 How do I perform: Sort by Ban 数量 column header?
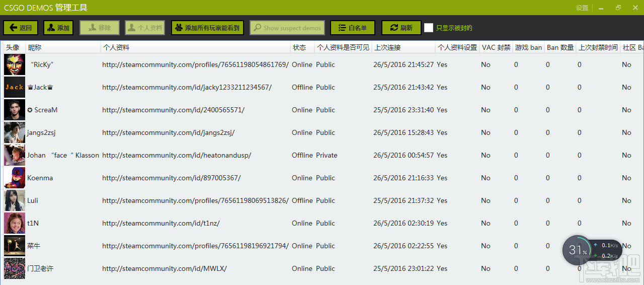560,47
